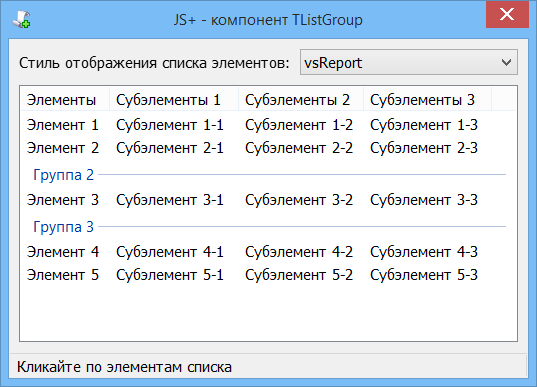Select the Элемент 4 list item
Image resolution: width=537 pixels, height=387 pixels.
63,252
